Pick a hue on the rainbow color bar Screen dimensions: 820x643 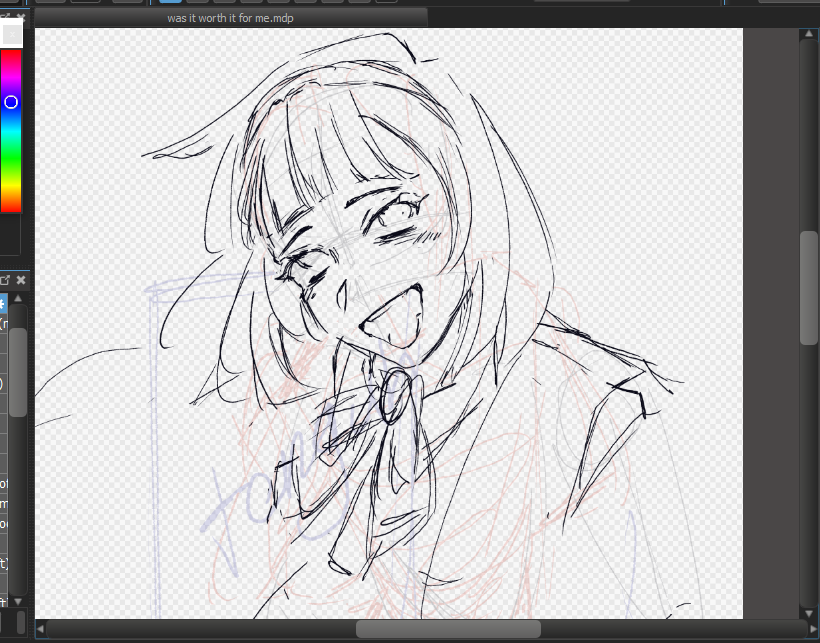[11, 131]
